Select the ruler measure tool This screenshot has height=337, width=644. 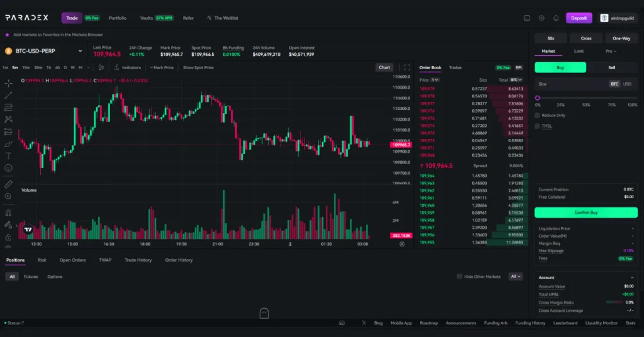coord(8,184)
